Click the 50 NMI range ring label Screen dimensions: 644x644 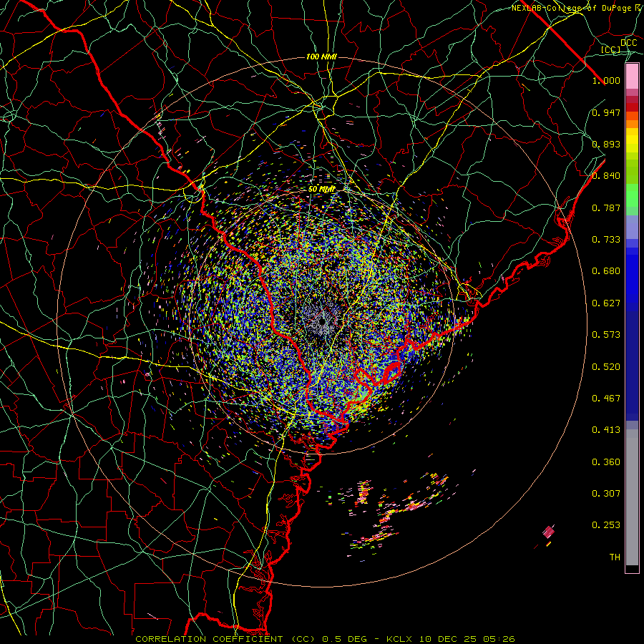click(x=321, y=189)
